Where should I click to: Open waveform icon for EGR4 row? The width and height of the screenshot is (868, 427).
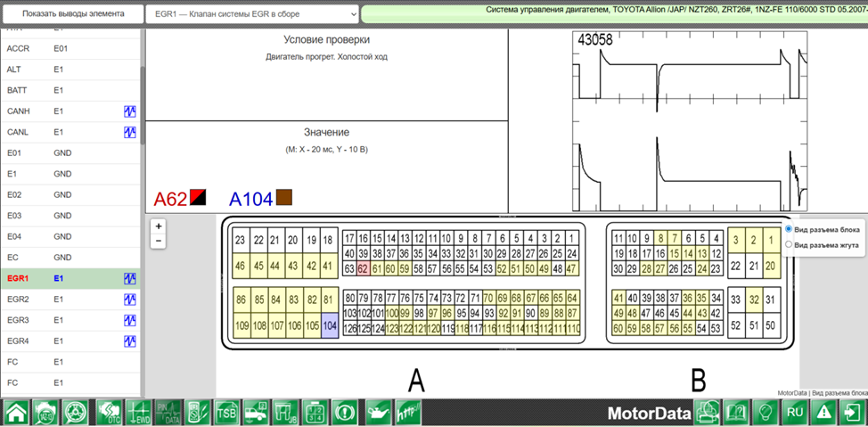click(x=129, y=341)
